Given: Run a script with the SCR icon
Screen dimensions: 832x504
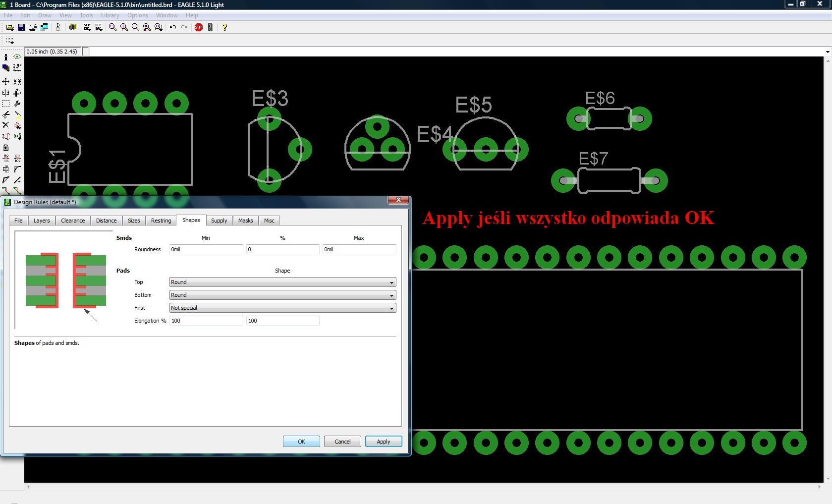Looking at the screenshot, I should 87,27.
